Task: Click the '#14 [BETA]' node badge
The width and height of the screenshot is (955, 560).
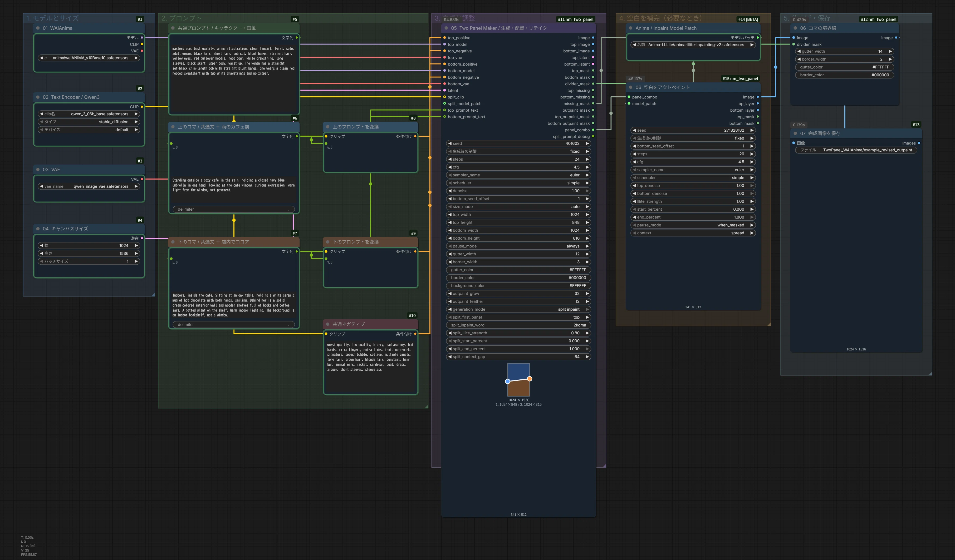Action: (x=748, y=19)
